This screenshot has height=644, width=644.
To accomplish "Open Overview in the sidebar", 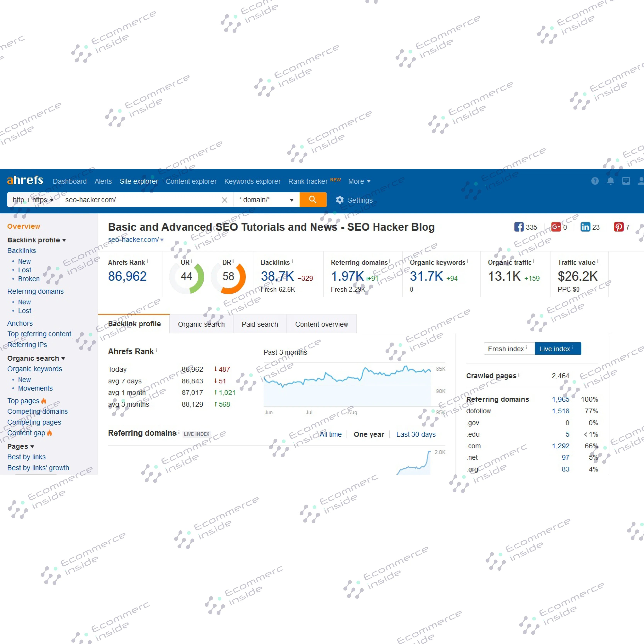I will click(x=24, y=226).
